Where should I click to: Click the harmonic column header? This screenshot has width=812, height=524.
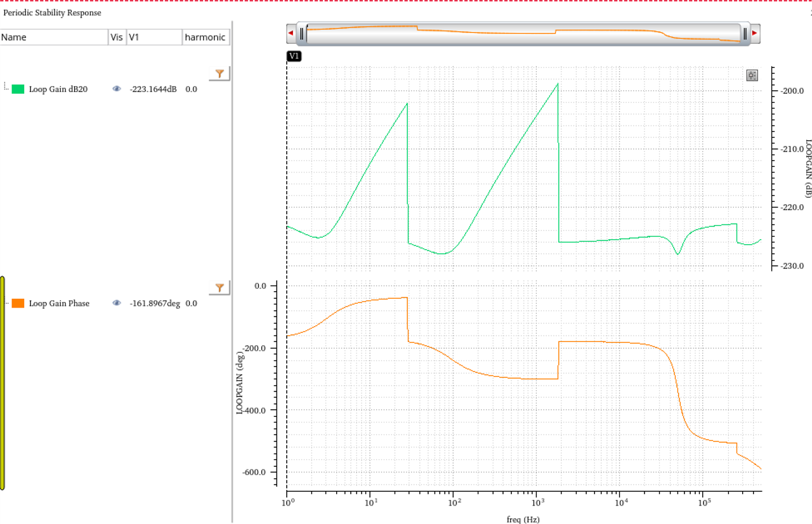[205, 37]
